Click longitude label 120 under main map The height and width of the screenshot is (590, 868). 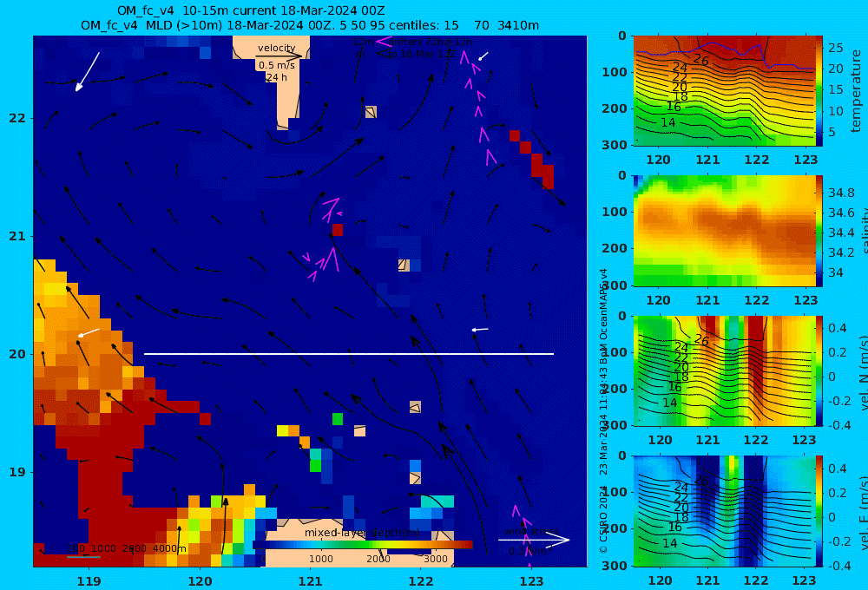click(200, 581)
